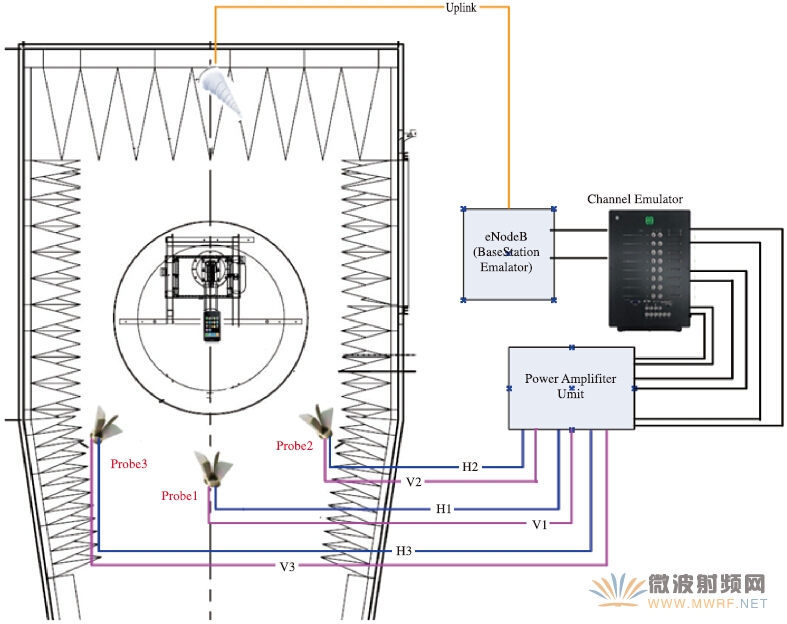Click the Probe1 red label
The image size is (787, 624).
179,496
